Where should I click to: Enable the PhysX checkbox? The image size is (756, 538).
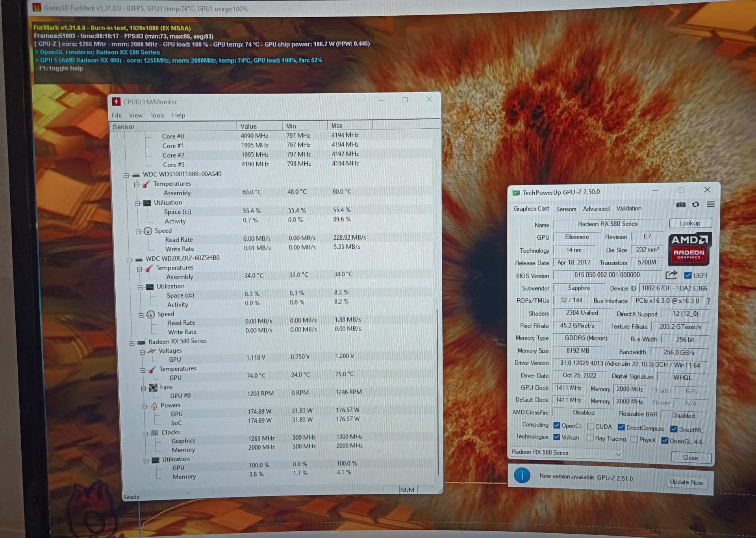(634, 439)
